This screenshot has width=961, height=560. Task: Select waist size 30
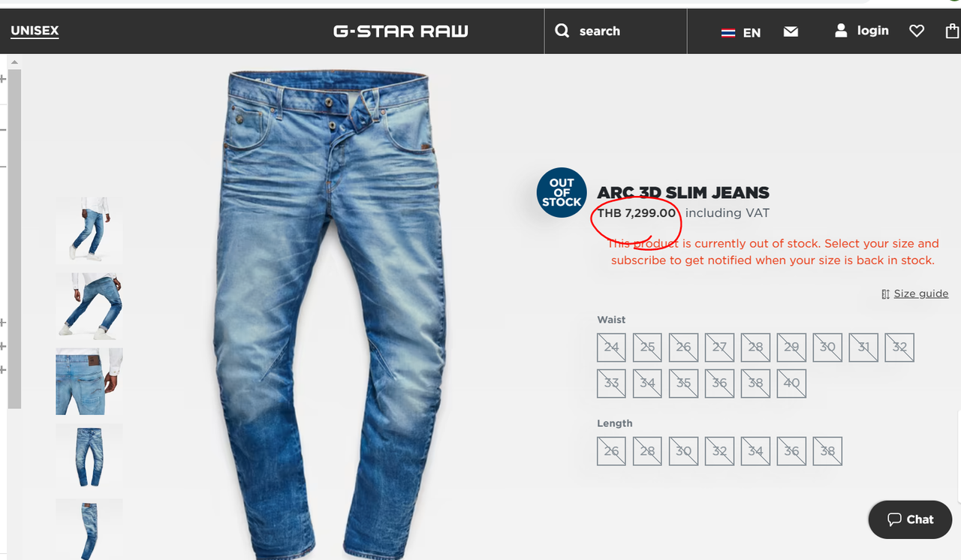click(827, 347)
